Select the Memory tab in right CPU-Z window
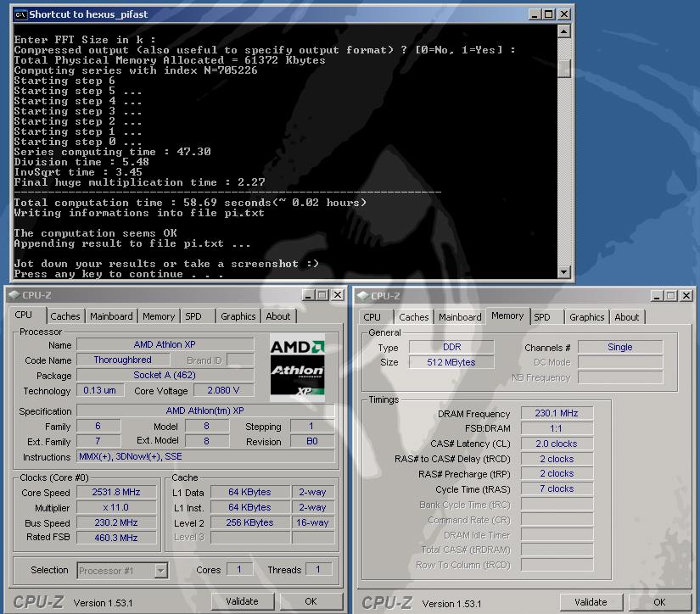This screenshot has height=614, width=700. coord(507,316)
